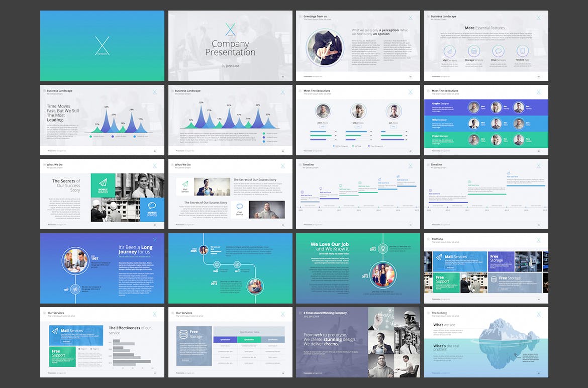Click the Storage Services database icon
Viewport: 588px width, 388px height.
tap(473, 51)
